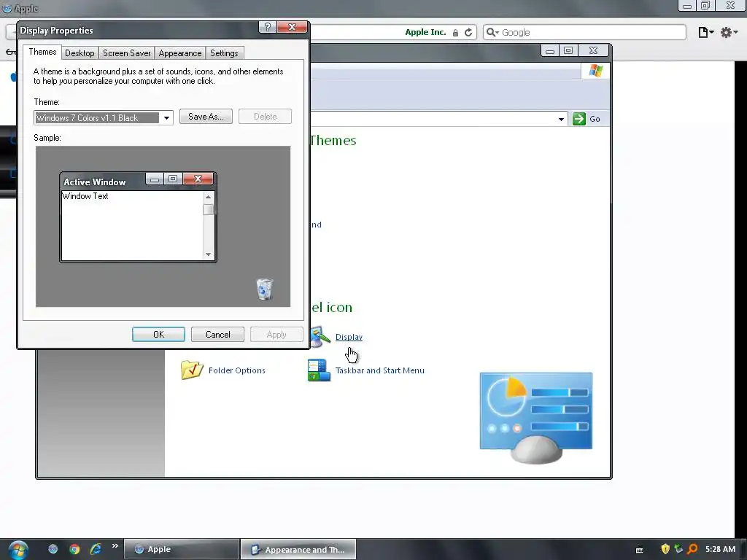Expand the Theme dropdown list

[166, 117]
